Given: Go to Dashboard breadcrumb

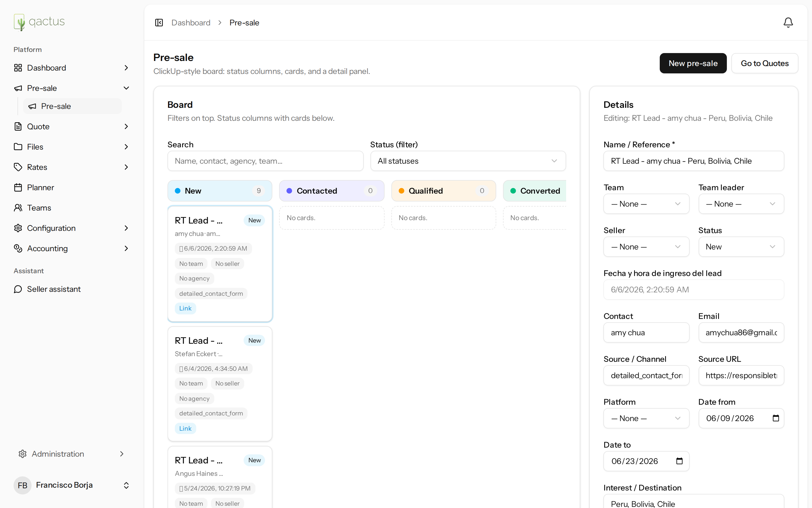Looking at the screenshot, I should point(191,23).
